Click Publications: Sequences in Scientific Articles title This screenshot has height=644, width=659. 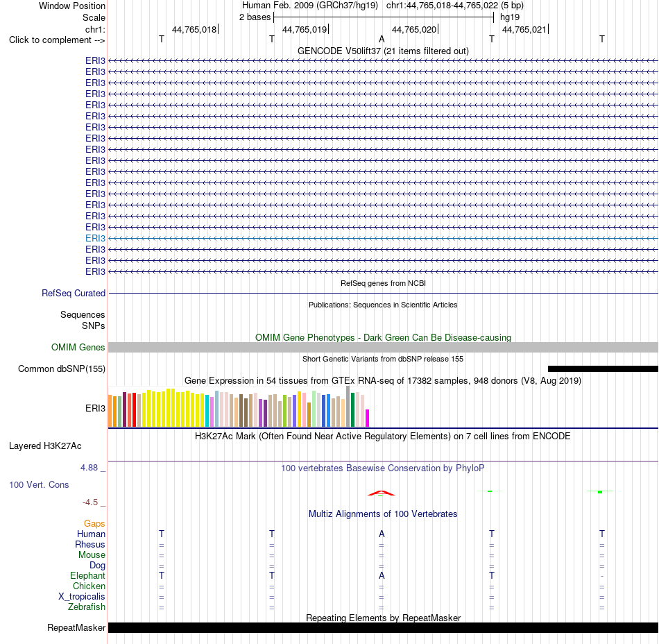[x=383, y=305]
